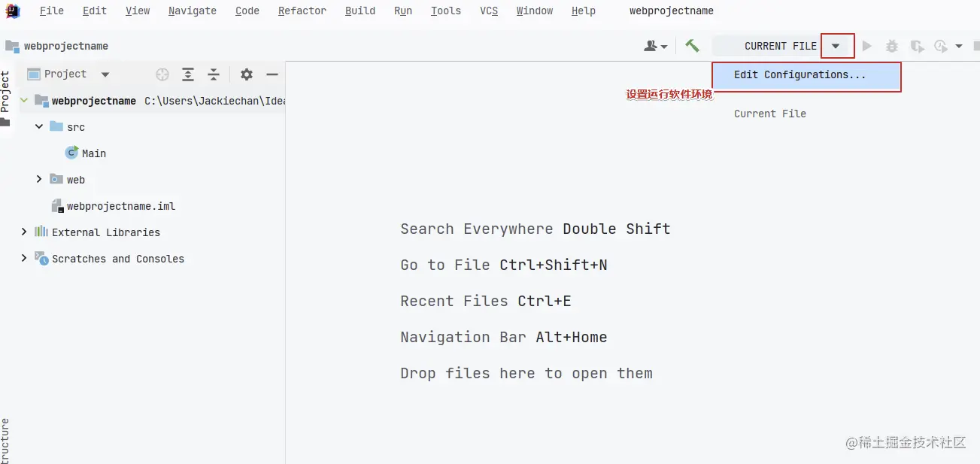This screenshot has width=980, height=464.
Task: Open the Run menu
Action: [403, 11]
